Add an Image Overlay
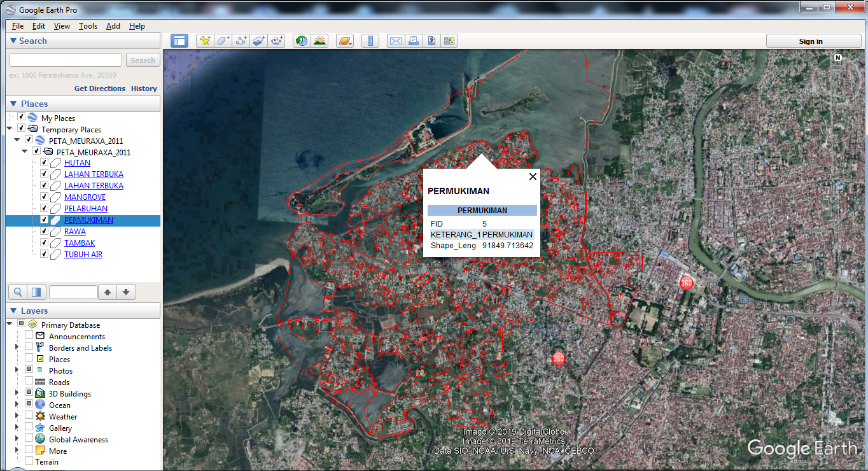The height and width of the screenshot is (471, 868). [x=259, y=40]
